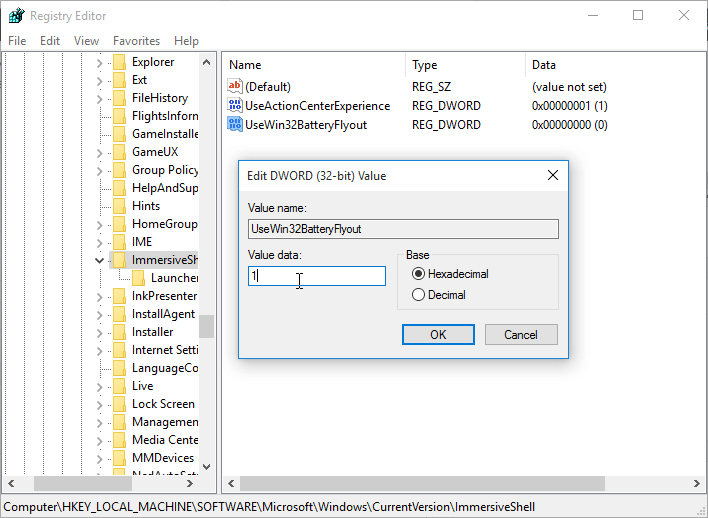This screenshot has width=708, height=518.
Task: Select the Live folder icon
Action: (120, 387)
